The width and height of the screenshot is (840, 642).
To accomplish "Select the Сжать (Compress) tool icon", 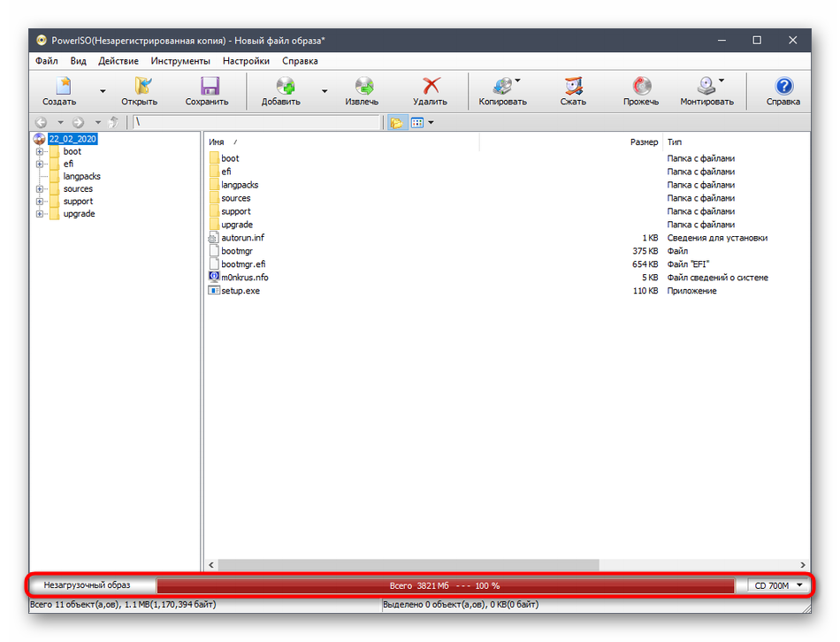I will [573, 90].
